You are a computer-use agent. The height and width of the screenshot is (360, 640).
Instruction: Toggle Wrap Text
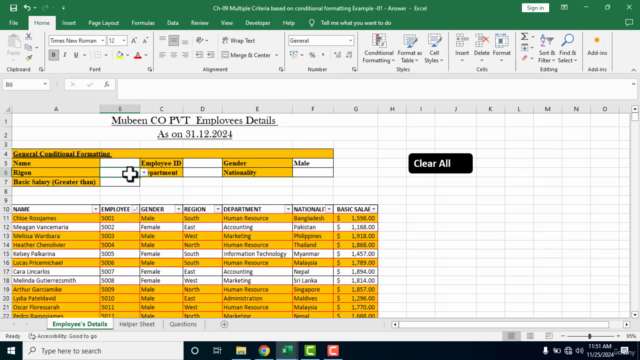[x=239, y=40]
